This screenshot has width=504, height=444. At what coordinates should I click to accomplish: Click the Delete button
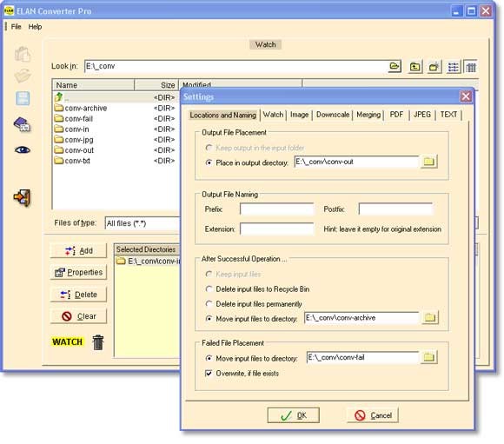(x=78, y=295)
